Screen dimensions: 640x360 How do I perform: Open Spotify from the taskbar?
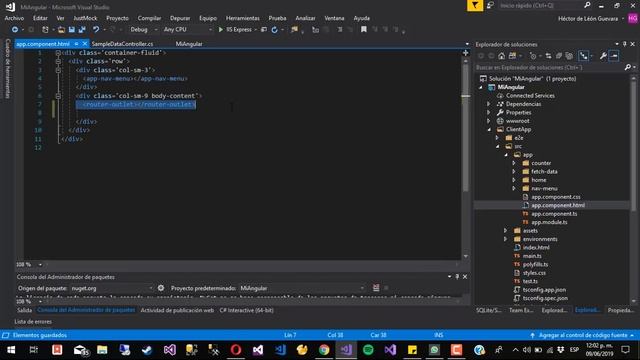[x=368, y=350]
